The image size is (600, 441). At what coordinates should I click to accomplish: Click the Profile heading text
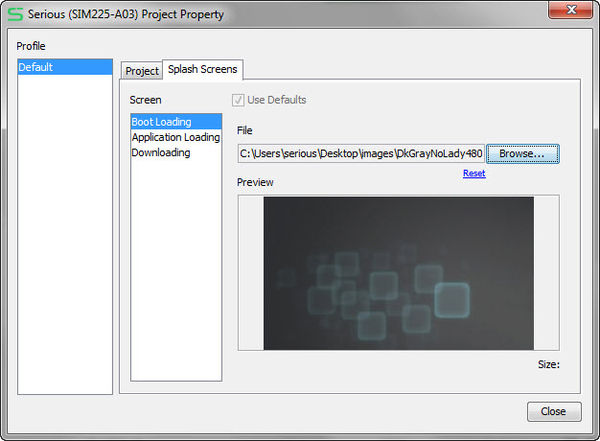(x=31, y=46)
